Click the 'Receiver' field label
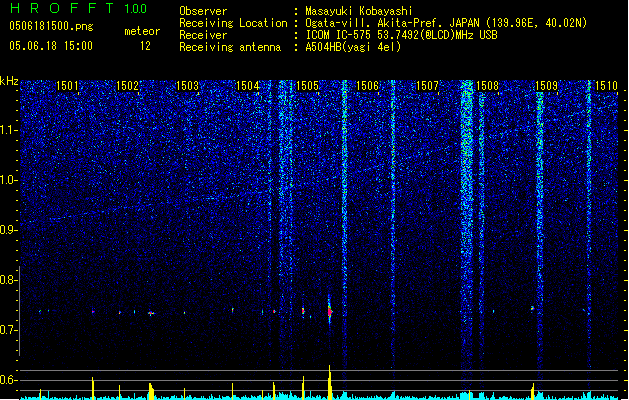Screen dimensions: 629x400 [203, 35]
